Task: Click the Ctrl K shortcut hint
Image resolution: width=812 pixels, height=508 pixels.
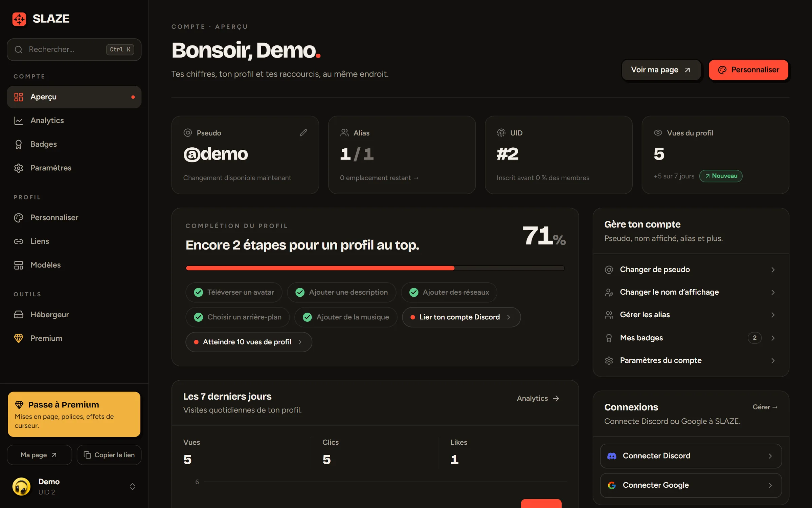Action: tap(120, 50)
